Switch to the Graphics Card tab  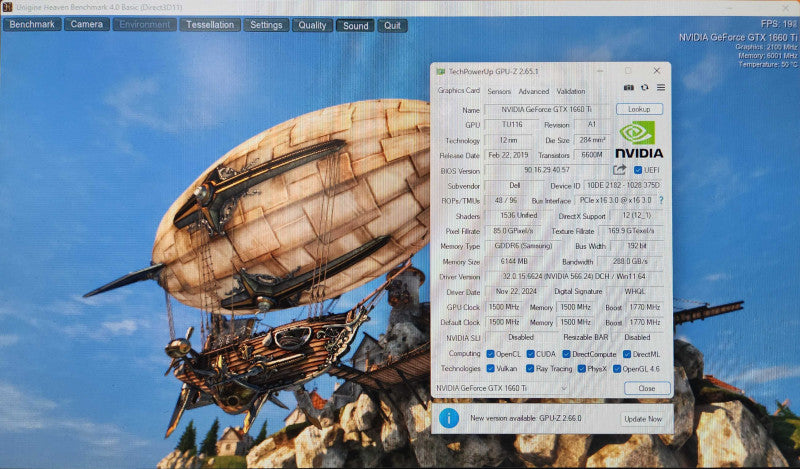tap(459, 90)
